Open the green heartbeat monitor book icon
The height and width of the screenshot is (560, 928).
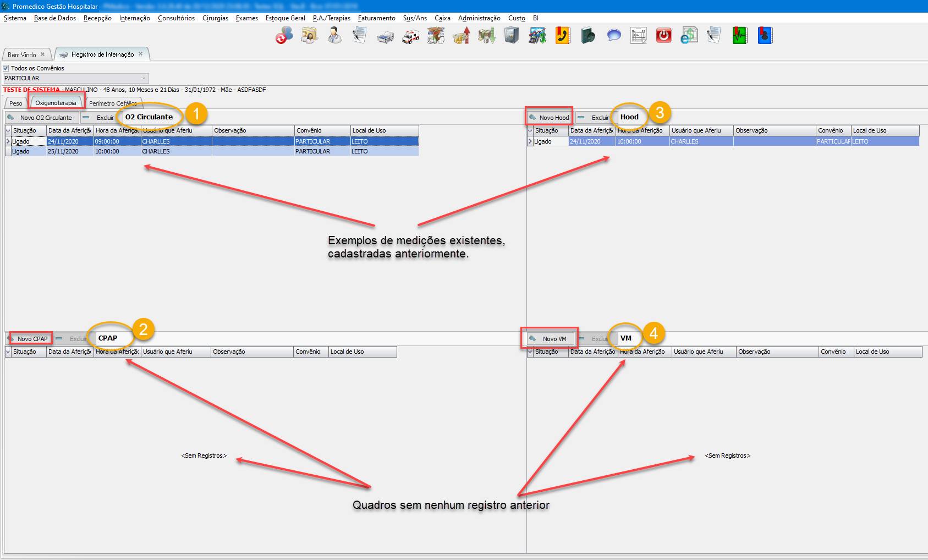click(739, 36)
